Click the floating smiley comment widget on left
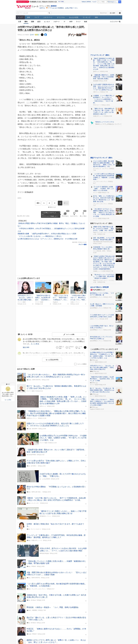This screenshot has width=138, height=644. pos(8,389)
